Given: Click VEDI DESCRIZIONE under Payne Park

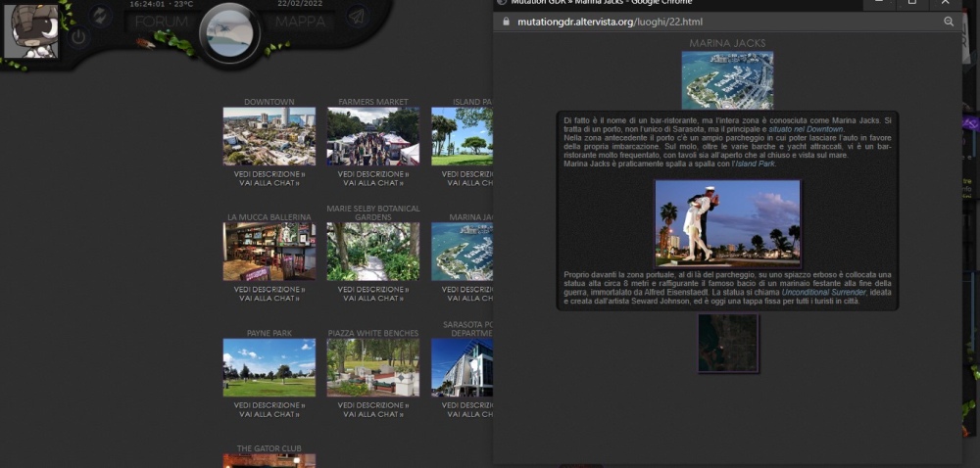Looking at the screenshot, I should point(269,405).
